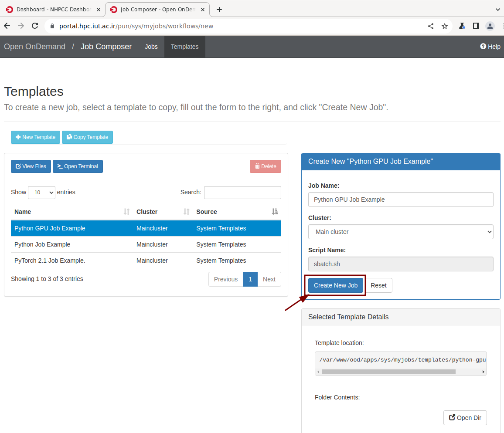Open the Chrome labs flask icon
The height and width of the screenshot is (433, 504).
coord(462,26)
